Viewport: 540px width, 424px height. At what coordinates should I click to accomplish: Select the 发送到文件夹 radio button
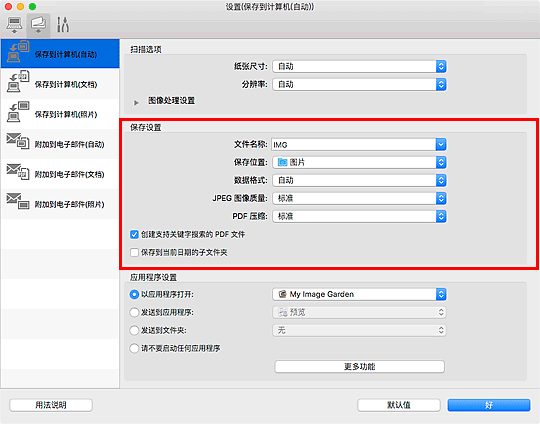pos(134,330)
